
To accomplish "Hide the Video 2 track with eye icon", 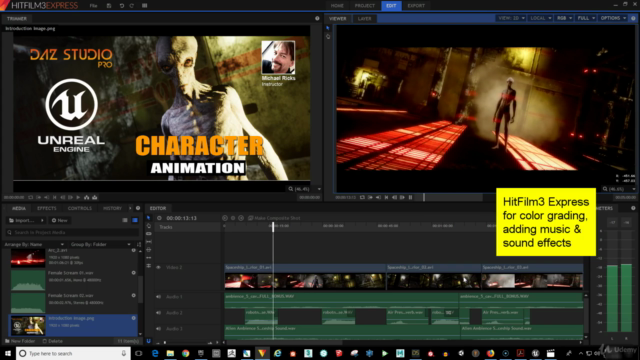I will pos(158,267).
